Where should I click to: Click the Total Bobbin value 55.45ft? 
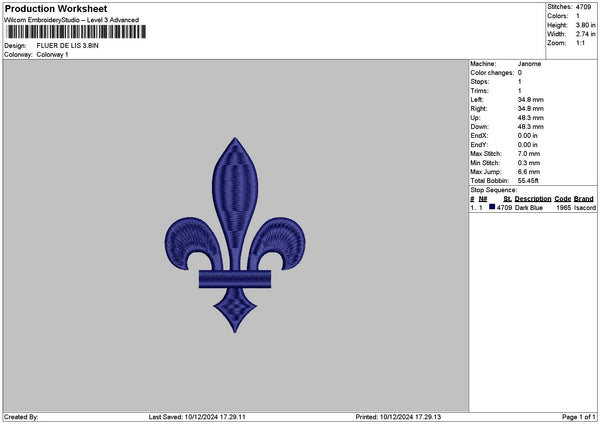[528, 181]
